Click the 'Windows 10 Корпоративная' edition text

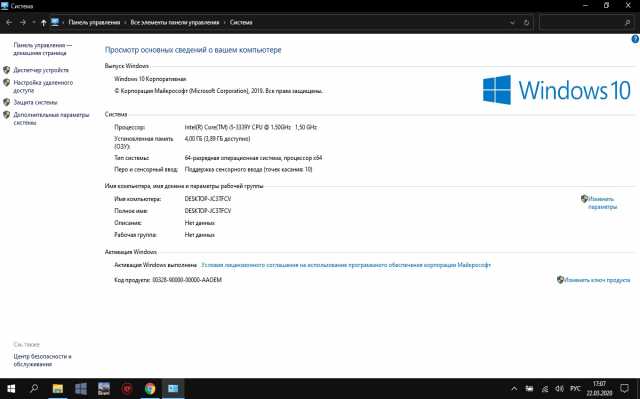[150, 79]
